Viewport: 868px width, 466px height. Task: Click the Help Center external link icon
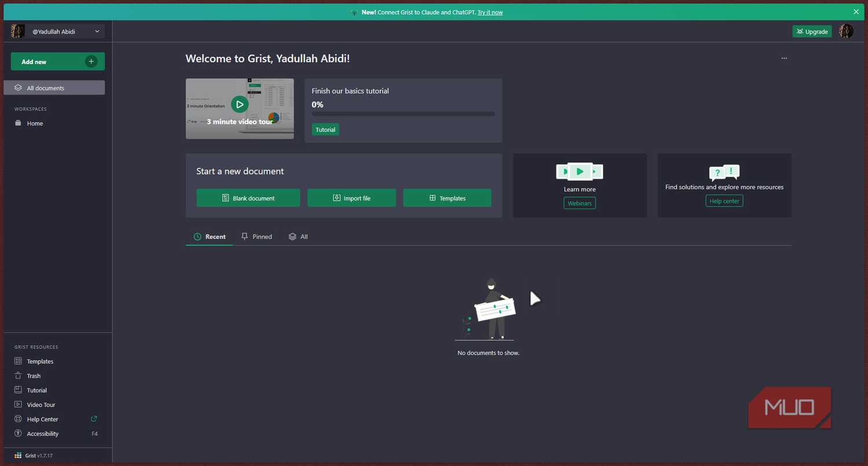[94, 419]
